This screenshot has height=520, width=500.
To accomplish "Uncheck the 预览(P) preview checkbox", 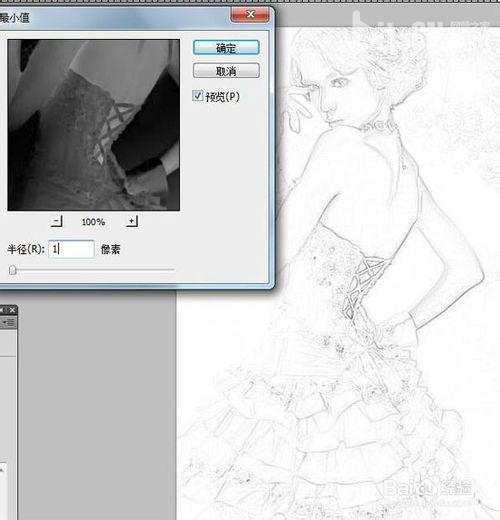I will (x=197, y=96).
